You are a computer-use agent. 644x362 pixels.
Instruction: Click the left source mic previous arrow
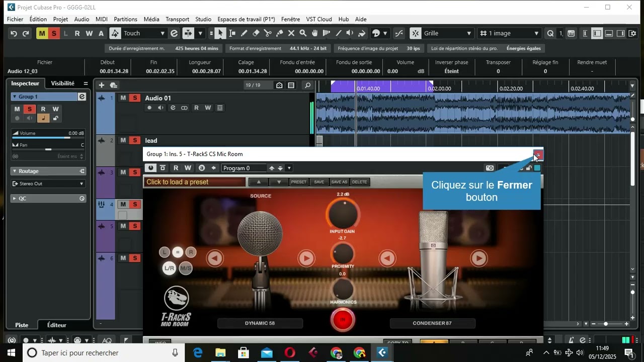pos(215,258)
